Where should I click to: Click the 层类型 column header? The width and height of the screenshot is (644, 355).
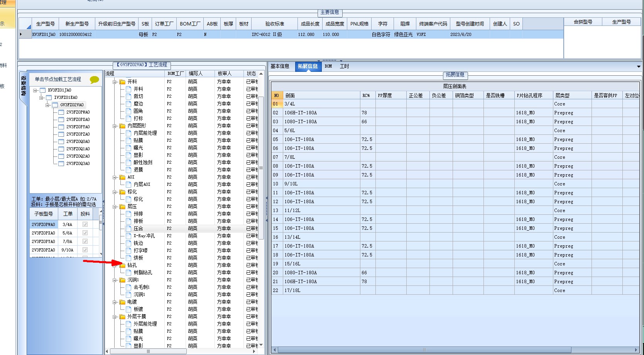pyautogui.click(x=572, y=95)
